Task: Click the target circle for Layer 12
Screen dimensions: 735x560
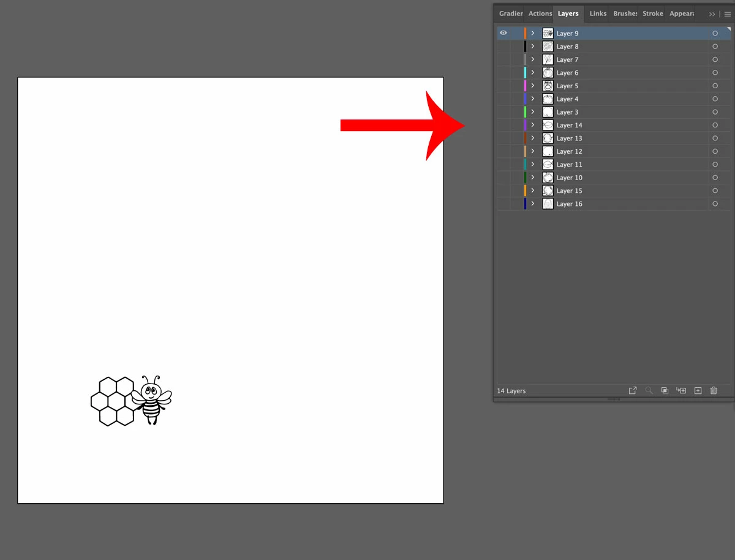Action: pyautogui.click(x=715, y=151)
